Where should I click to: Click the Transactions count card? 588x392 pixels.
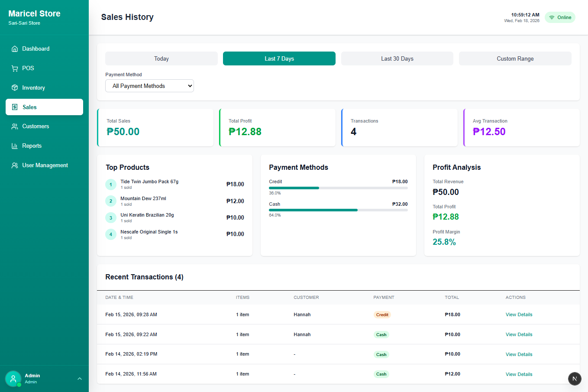click(x=400, y=128)
